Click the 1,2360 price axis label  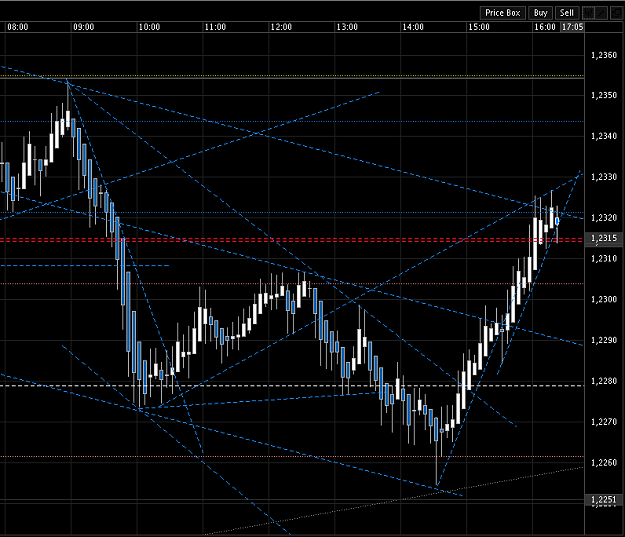(604, 55)
